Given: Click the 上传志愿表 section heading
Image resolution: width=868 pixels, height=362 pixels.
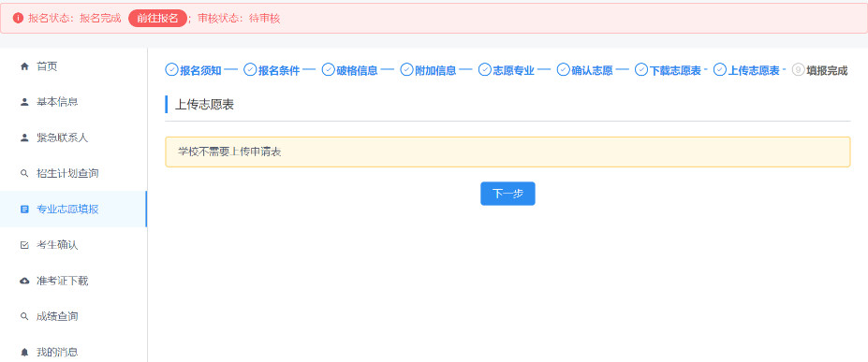Looking at the screenshot, I should point(204,105).
